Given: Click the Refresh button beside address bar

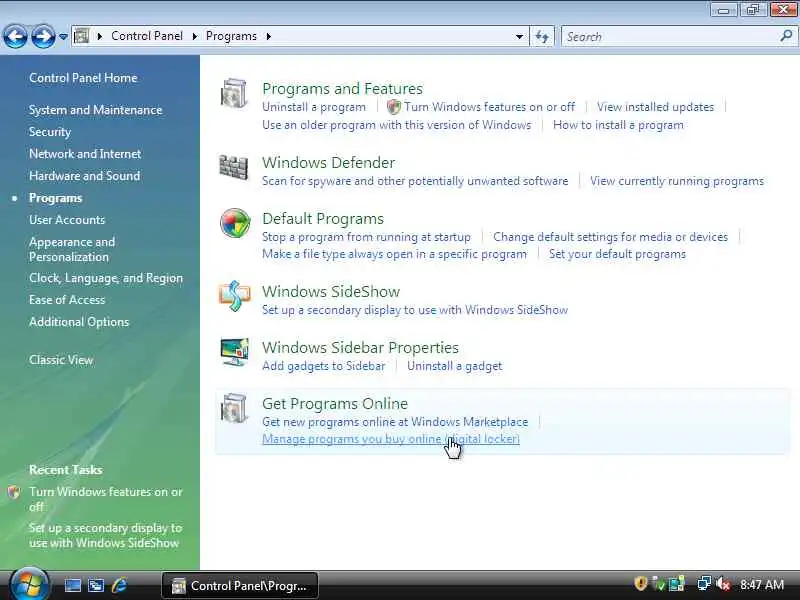Looking at the screenshot, I should click(x=542, y=36).
